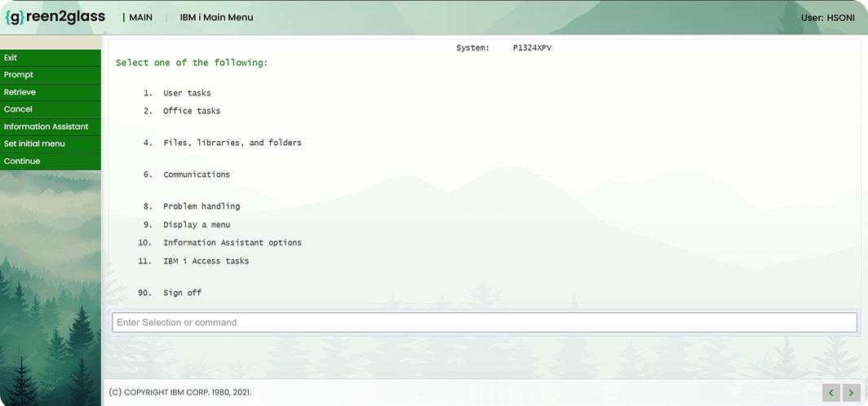Click the previous page arrow icon
The width and height of the screenshot is (868, 406).
[830, 392]
